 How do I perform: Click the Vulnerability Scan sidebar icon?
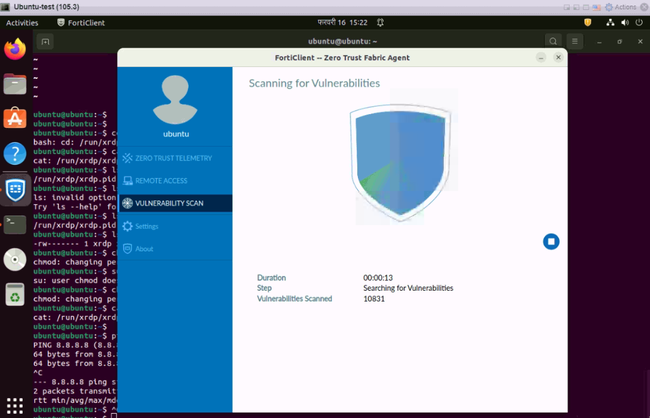127,203
